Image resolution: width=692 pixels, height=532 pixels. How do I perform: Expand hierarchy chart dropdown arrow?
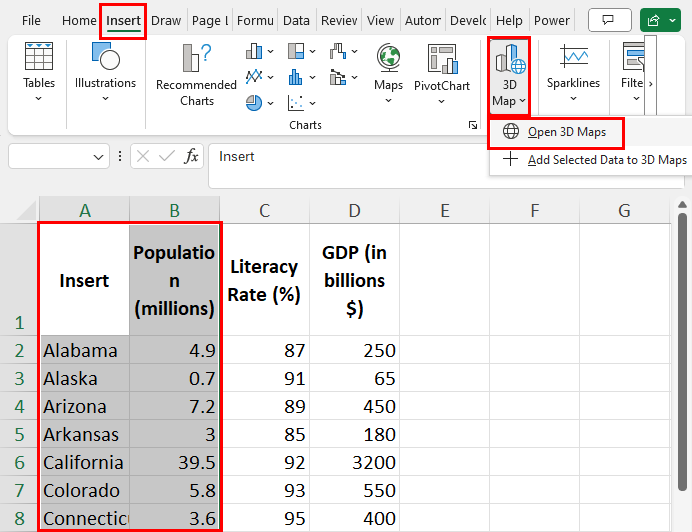(312, 52)
